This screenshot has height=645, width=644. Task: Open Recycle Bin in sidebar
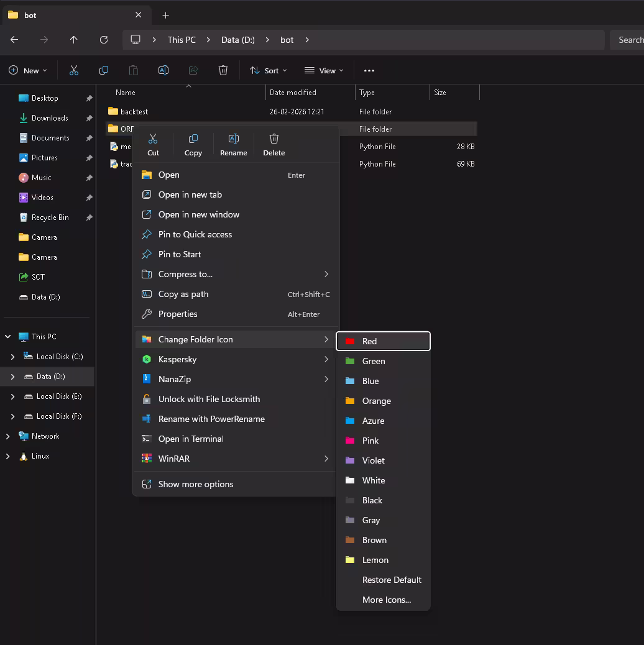(x=50, y=217)
